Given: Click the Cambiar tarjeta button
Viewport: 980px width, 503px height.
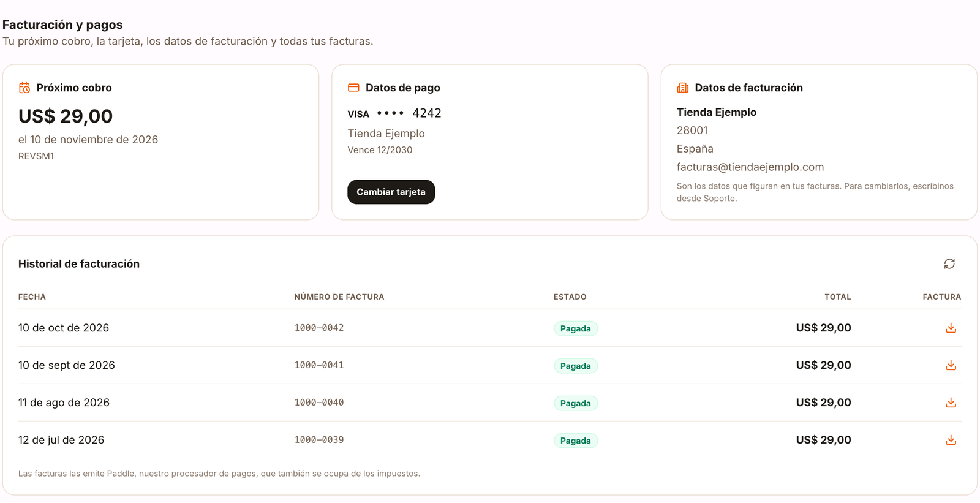Looking at the screenshot, I should pos(391,192).
